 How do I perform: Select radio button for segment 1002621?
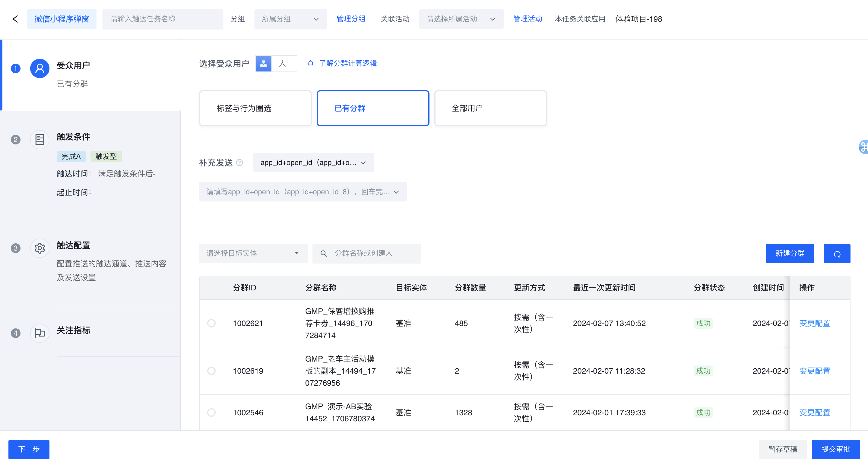point(211,323)
